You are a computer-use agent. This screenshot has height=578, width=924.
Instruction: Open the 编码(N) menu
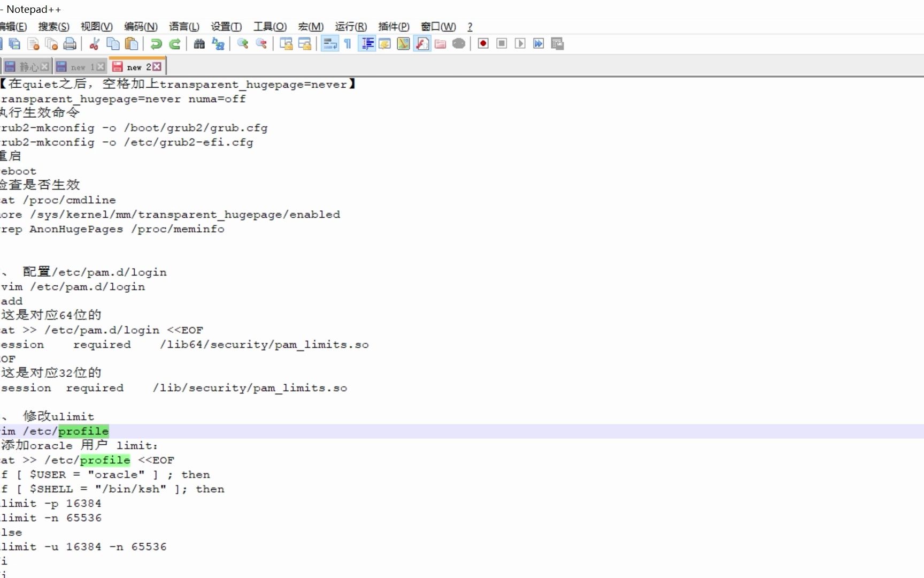click(x=141, y=26)
